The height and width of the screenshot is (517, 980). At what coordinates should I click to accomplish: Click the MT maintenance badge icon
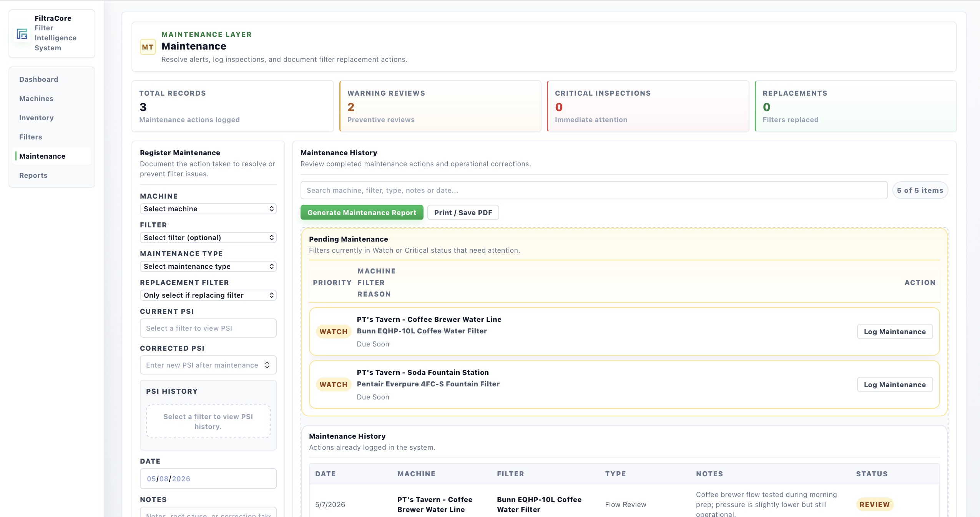pyautogui.click(x=148, y=47)
